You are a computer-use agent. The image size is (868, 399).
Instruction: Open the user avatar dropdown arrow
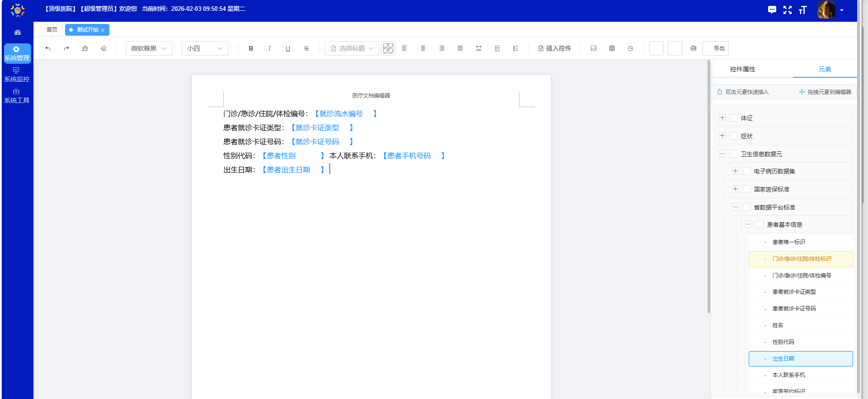(x=842, y=10)
